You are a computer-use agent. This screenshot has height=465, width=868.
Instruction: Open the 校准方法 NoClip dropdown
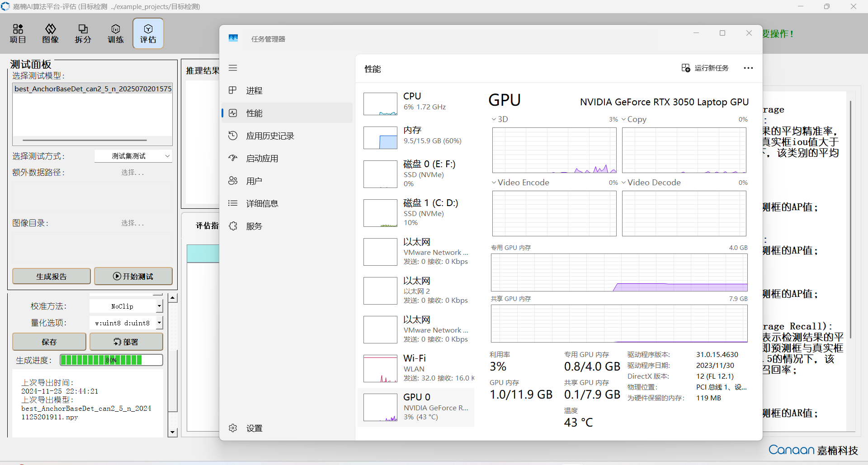pos(126,306)
